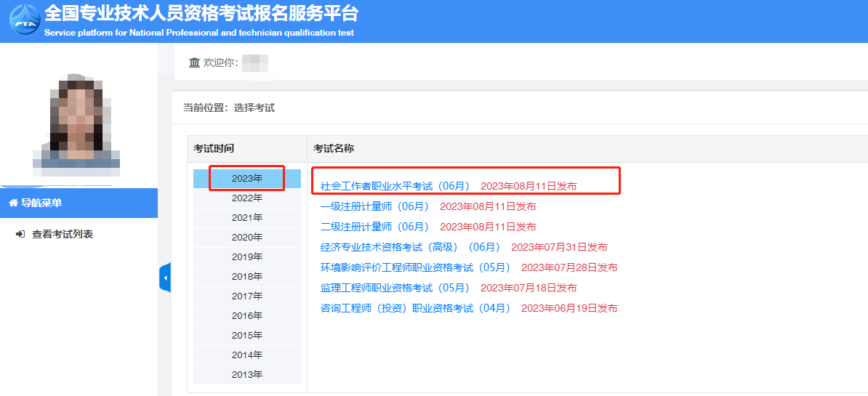The image size is (868, 396).
Task: Choose 2021年 from the year list
Action: pos(247,218)
